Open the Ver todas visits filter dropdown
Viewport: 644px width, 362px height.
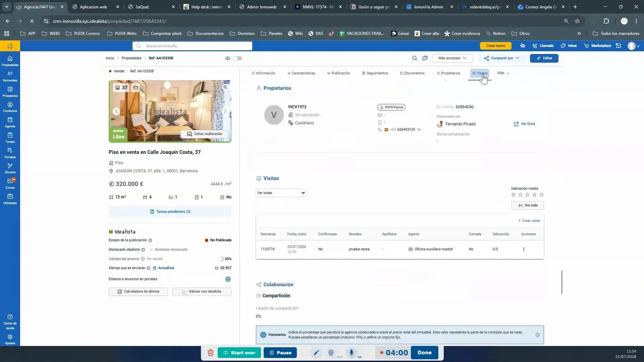click(281, 193)
